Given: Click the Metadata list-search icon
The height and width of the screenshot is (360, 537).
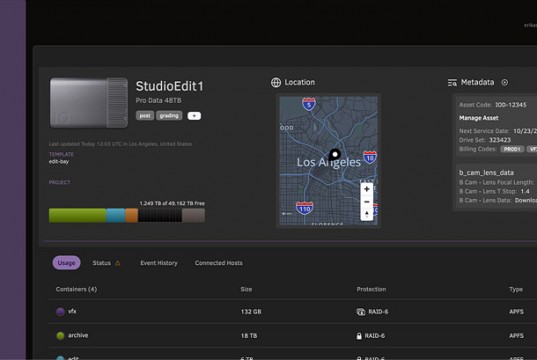Looking at the screenshot, I should point(452,83).
